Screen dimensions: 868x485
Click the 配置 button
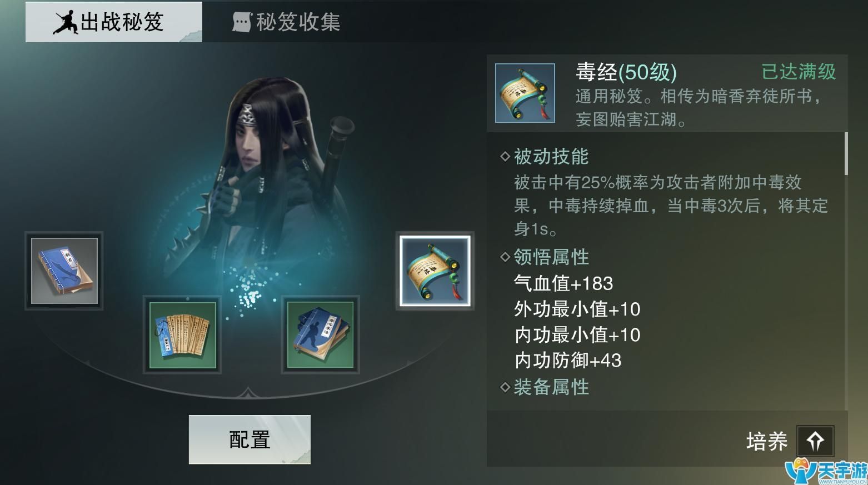[250, 439]
